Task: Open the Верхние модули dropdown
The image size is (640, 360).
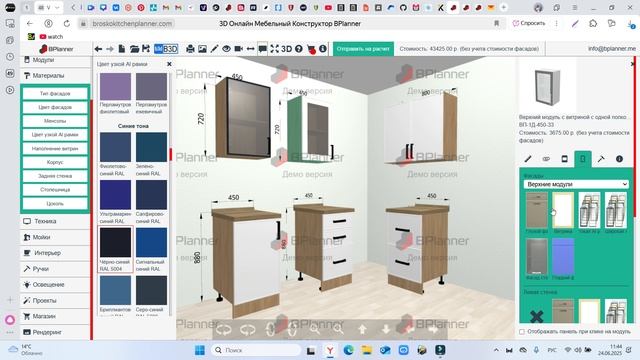Action: 576,184
